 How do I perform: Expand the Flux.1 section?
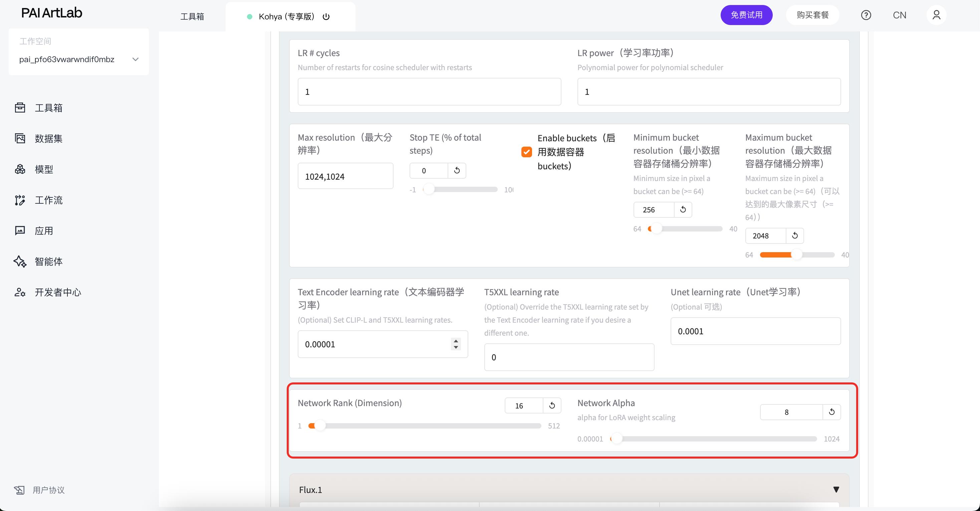click(836, 490)
